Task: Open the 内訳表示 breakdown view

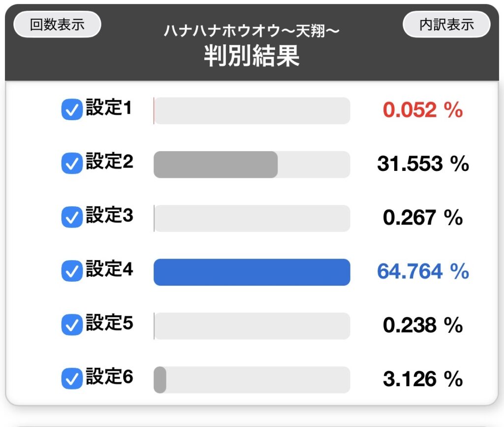Action: [x=446, y=25]
